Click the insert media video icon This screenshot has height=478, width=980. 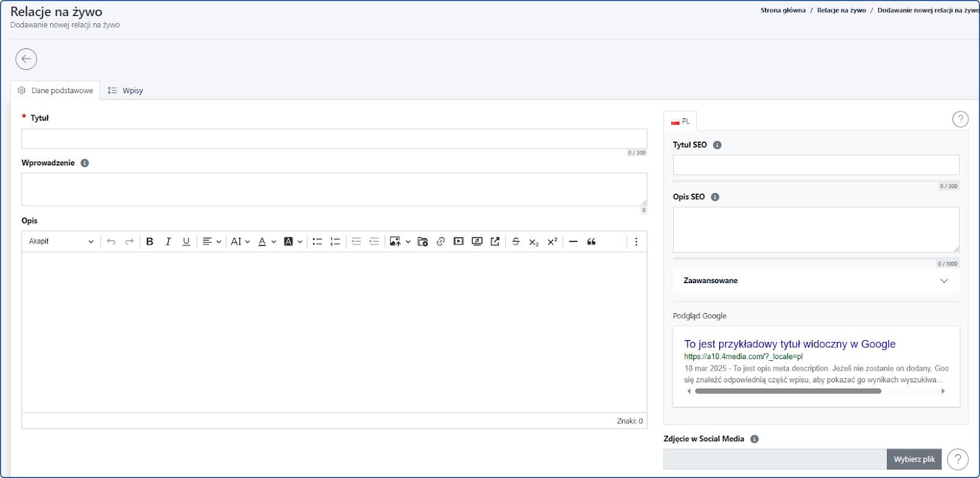pyautogui.click(x=458, y=241)
